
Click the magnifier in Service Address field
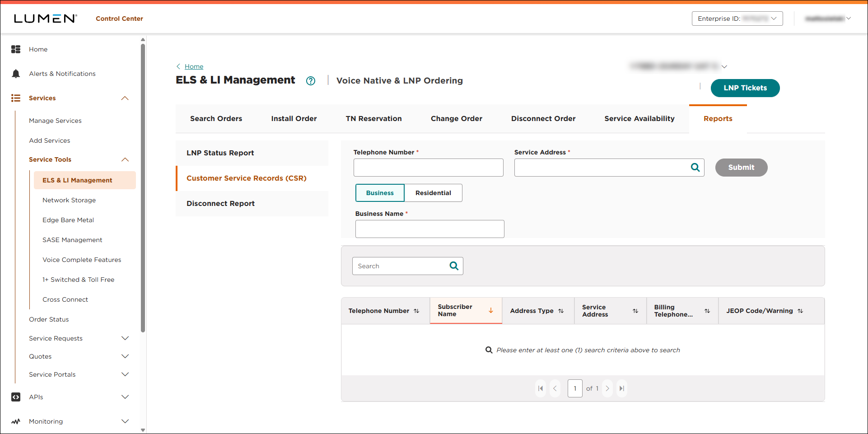[x=695, y=167]
